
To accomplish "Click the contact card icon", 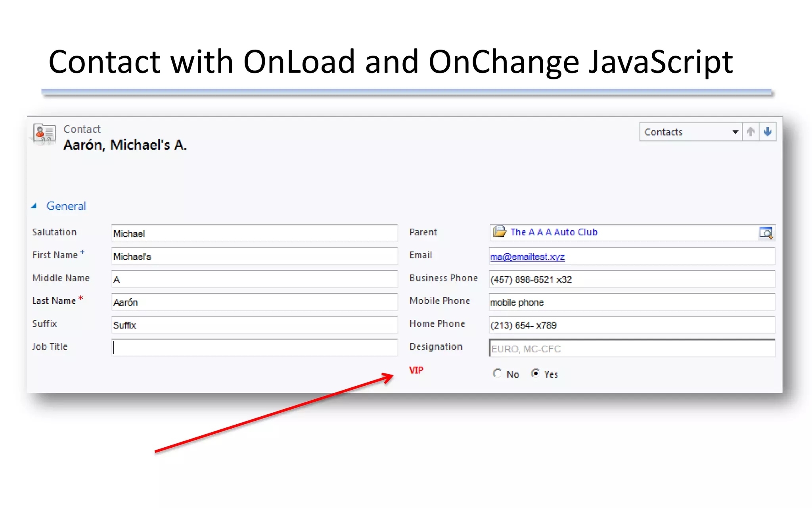I will [x=44, y=133].
